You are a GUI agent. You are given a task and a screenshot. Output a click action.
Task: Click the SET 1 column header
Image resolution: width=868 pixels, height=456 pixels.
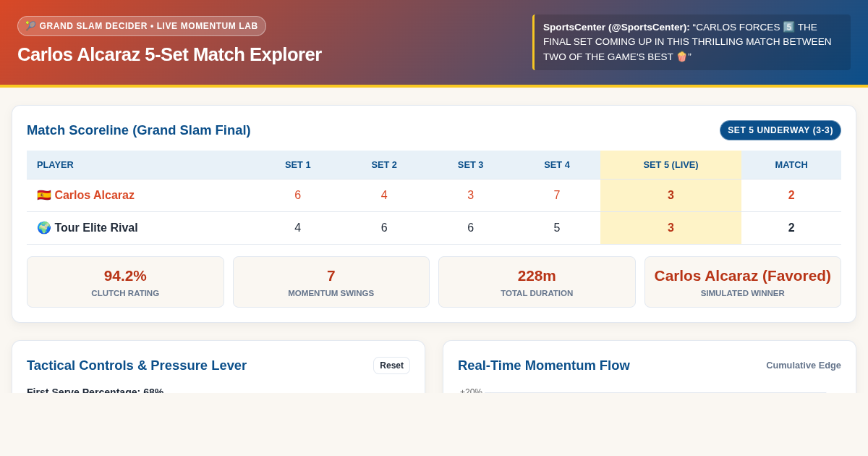click(298, 165)
